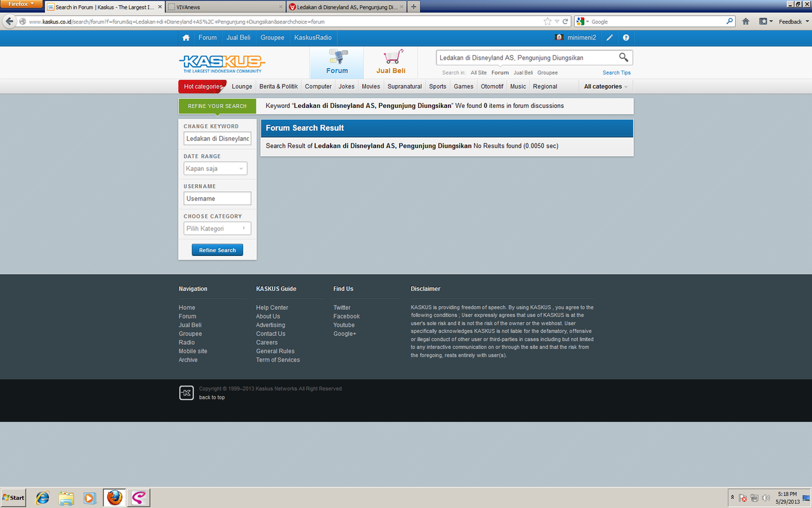Go back with the browser back arrow

tap(9, 21)
